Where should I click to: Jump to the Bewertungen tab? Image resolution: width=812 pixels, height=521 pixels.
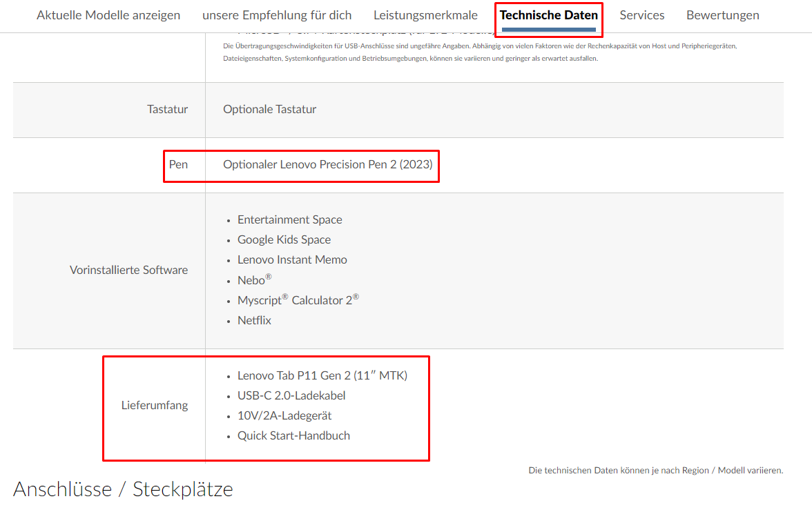click(722, 15)
